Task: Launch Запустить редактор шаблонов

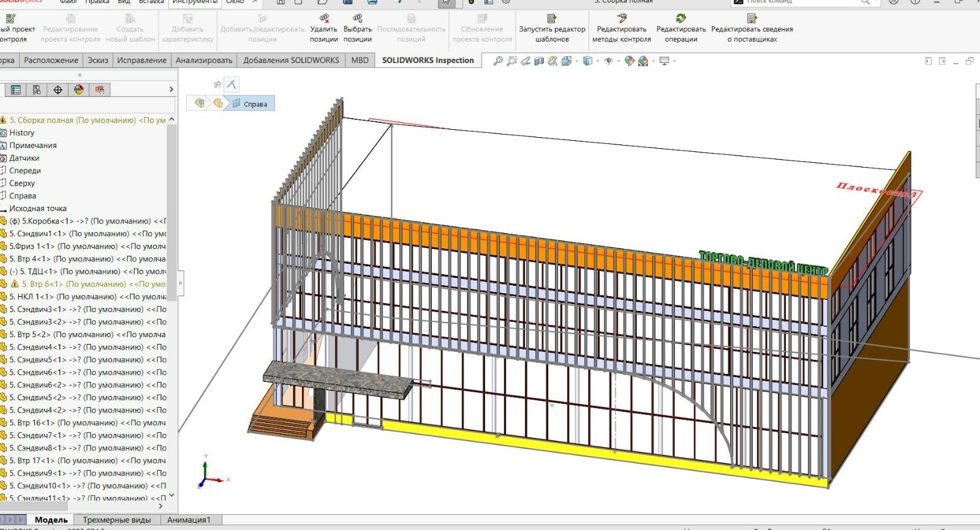Action: click(552, 29)
